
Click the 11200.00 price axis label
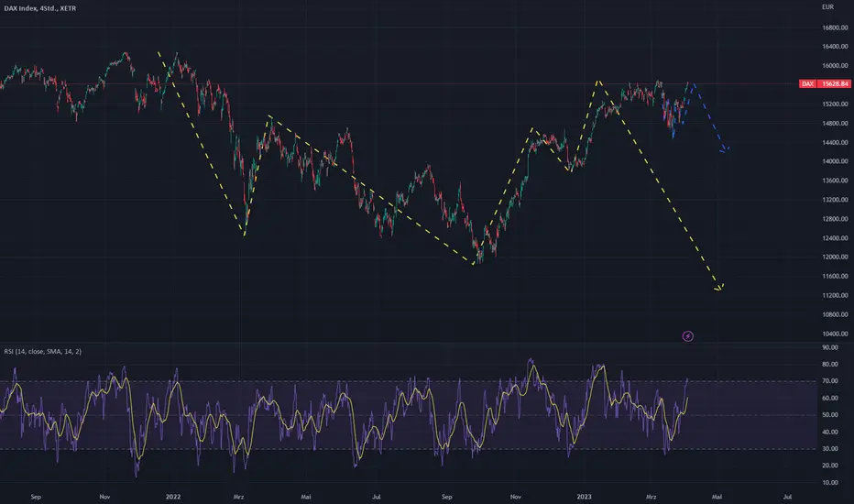pos(835,295)
